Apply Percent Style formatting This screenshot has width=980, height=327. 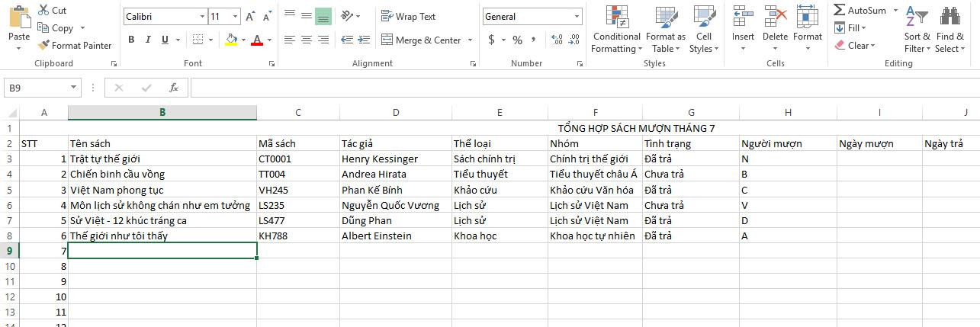(518, 40)
